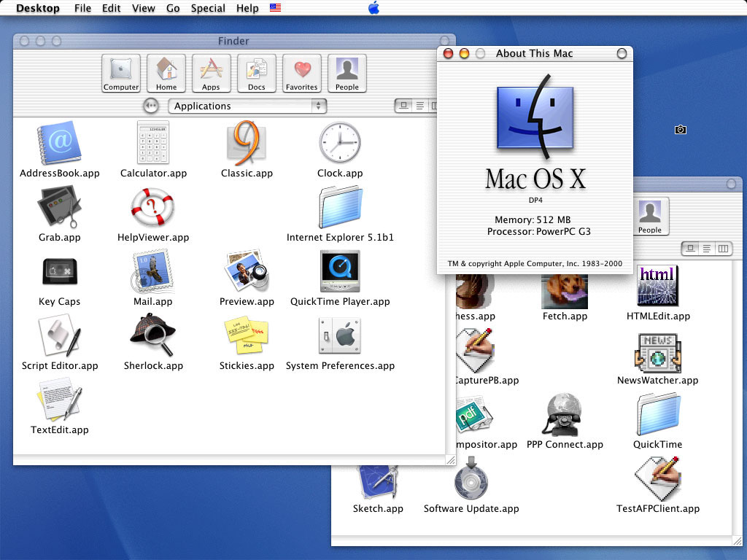Viewport: 747px width, 560px height.
Task: Switch back Finder window to list view
Action: 706,249
